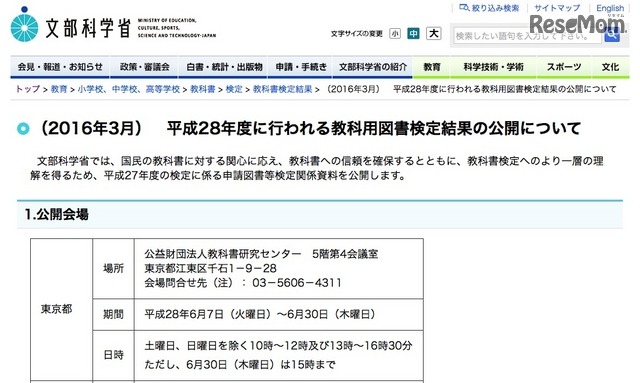This screenshot has width=640, height=383.
Task: Set text size to medium 中
Action: (x=413, y=33)
